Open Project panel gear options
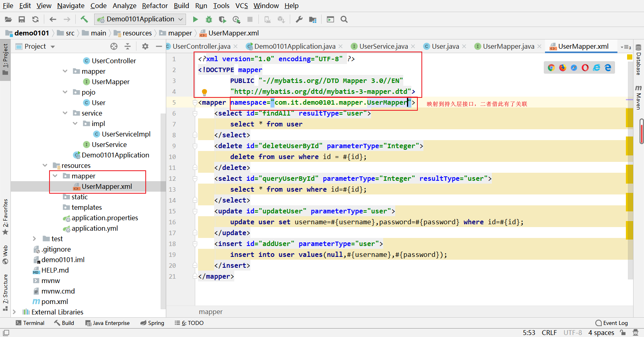Image resolution: width=644 pixels, height=337 pixels. [x=145, y=46]
